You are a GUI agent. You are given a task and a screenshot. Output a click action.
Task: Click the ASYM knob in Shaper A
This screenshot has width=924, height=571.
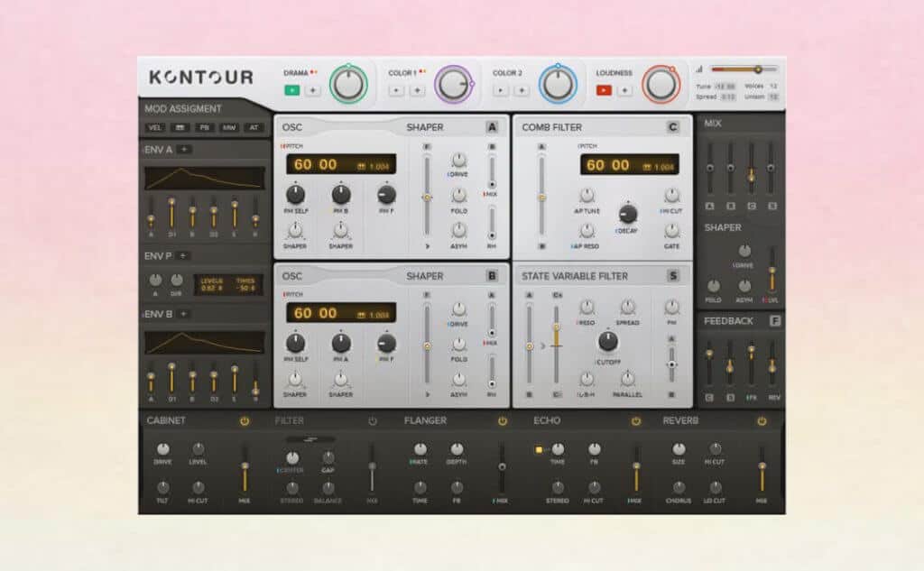coord(458,230)
